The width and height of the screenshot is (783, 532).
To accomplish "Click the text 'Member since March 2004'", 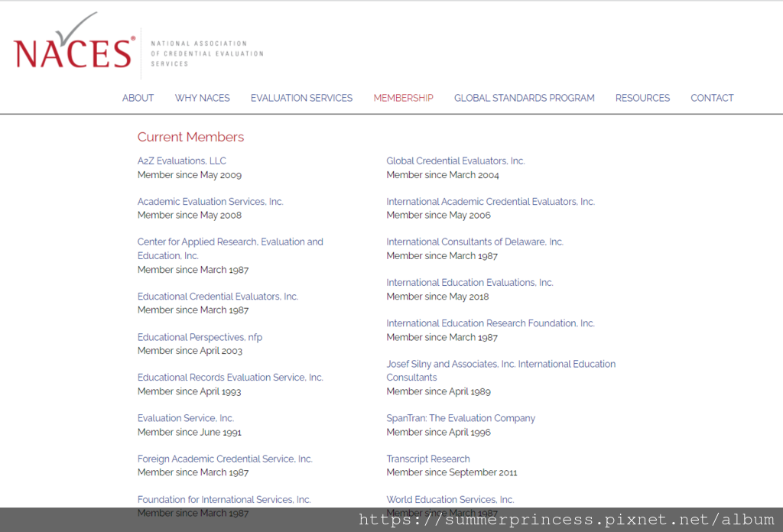I will [443, 175].
